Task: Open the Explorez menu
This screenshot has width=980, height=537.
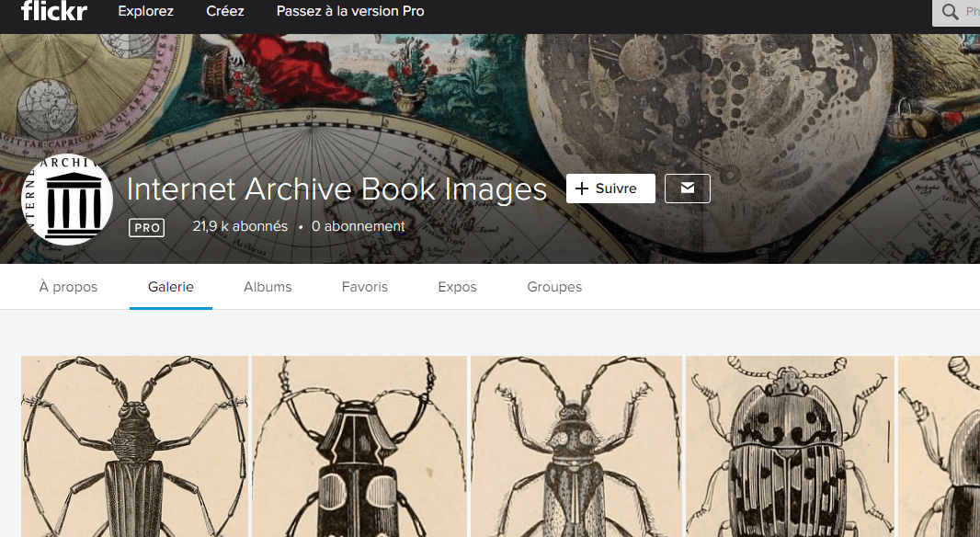Action: coord(145,12)
